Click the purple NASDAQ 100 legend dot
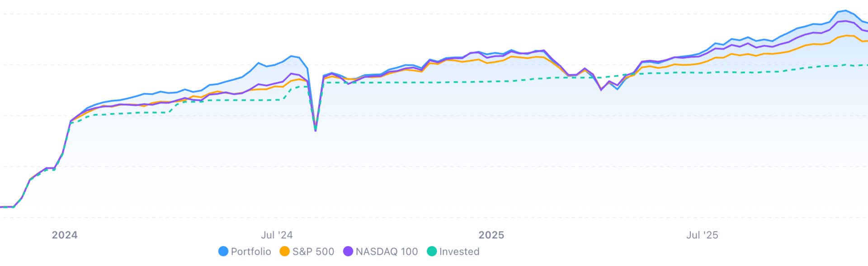The height and width of the screenshot is (266, 868). [x=348, y=252]
